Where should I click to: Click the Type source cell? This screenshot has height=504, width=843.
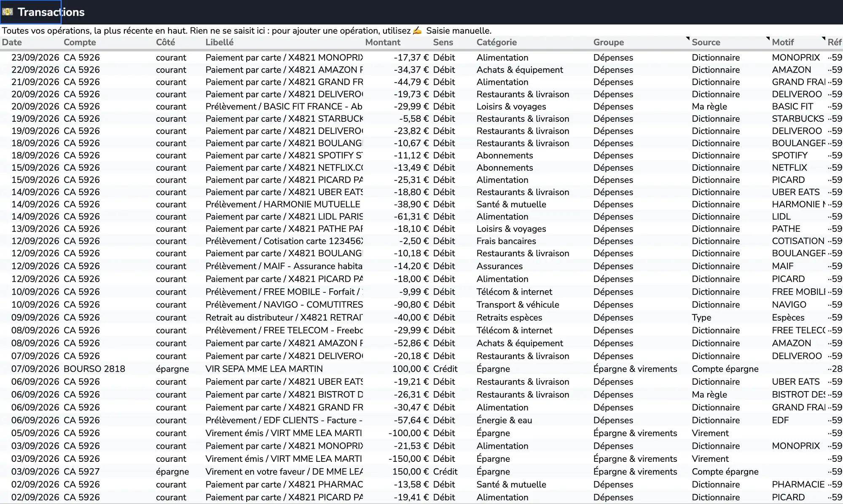pos(701,317)
